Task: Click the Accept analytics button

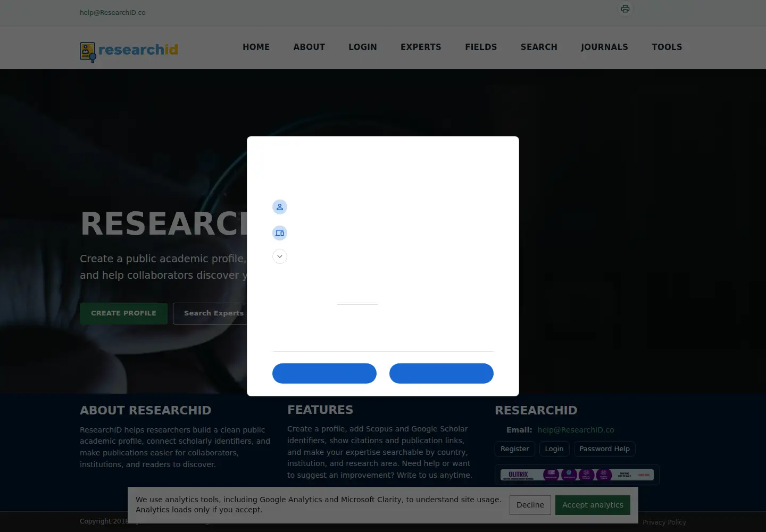Action: [x=593, y=505]
